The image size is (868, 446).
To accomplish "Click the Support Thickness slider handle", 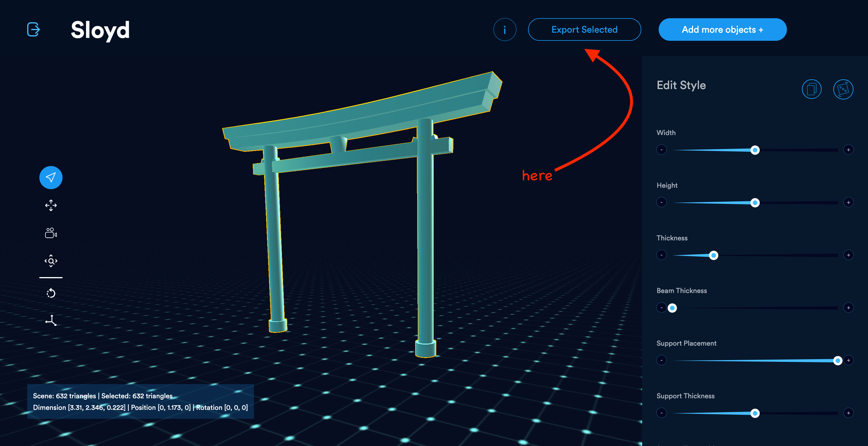I will [755, 413].
